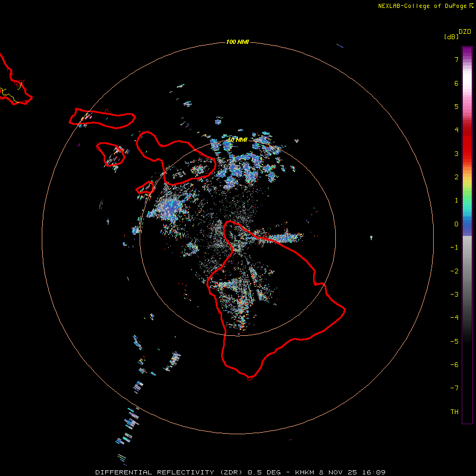Click the 7 value on the color scale

(x=456, y=59)
